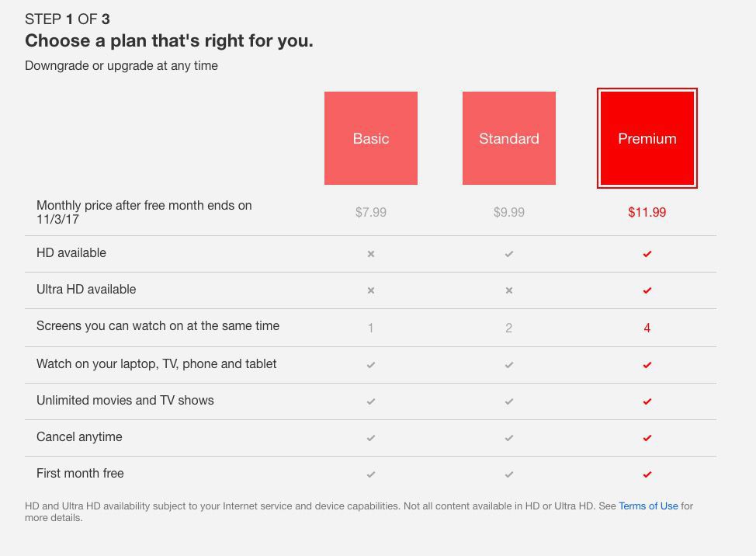
Task: Click the X mark for Basic Ultra HD
Action: point(371,290)
